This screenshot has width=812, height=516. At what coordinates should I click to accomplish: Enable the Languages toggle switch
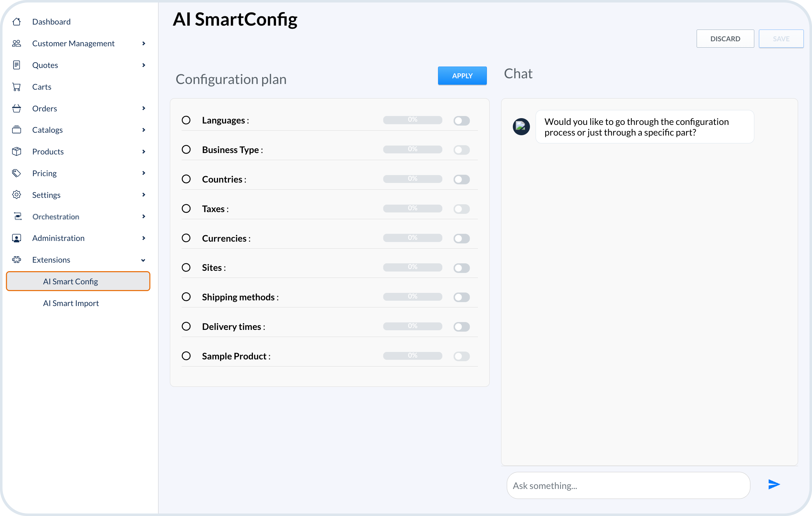pos(462,121)
